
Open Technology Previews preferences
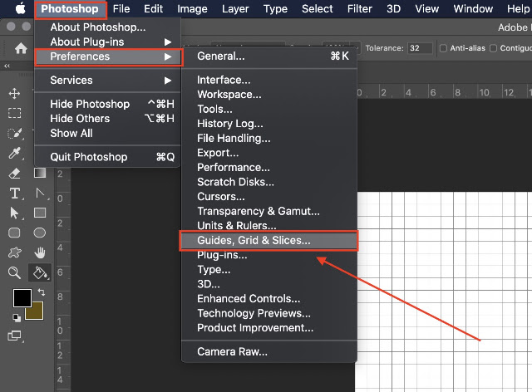[269, 313]
